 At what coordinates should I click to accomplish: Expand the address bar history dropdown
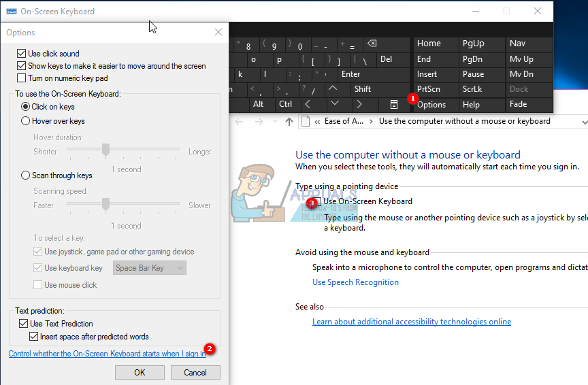tap(584, 122)
